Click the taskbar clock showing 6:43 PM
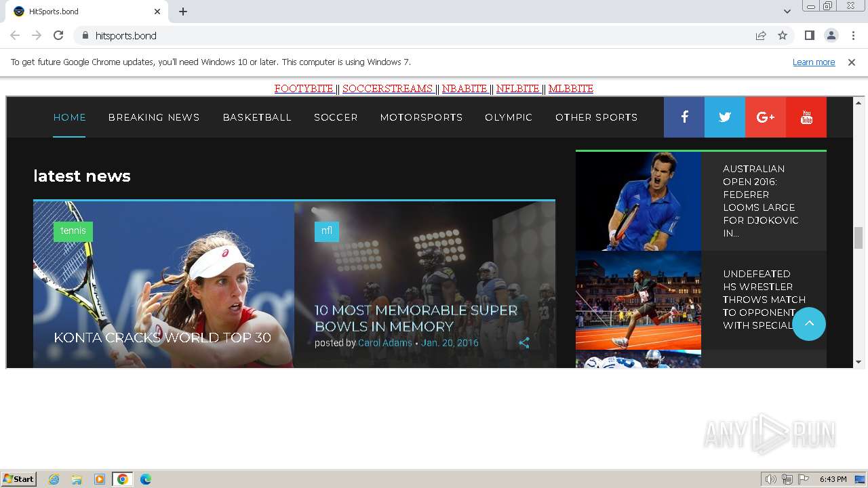 click(833, 479)
